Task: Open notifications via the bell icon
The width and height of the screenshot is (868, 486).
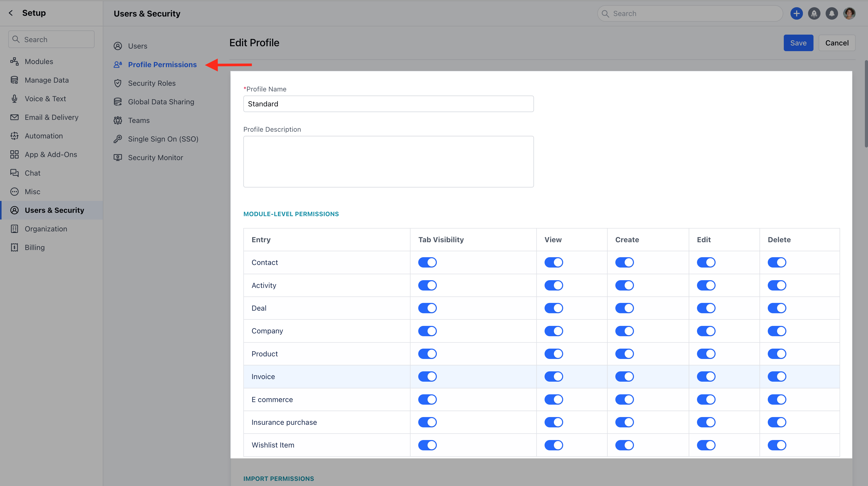Action: [x=832, y=13]
